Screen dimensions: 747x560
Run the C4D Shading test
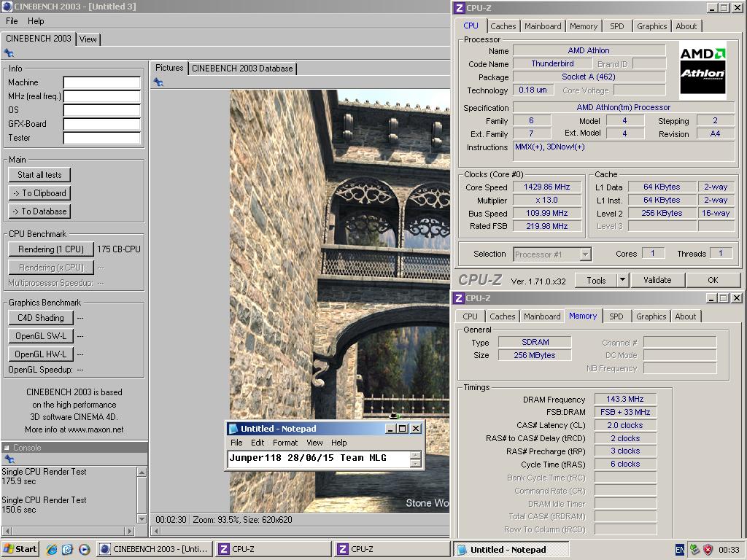coord(41,318)
